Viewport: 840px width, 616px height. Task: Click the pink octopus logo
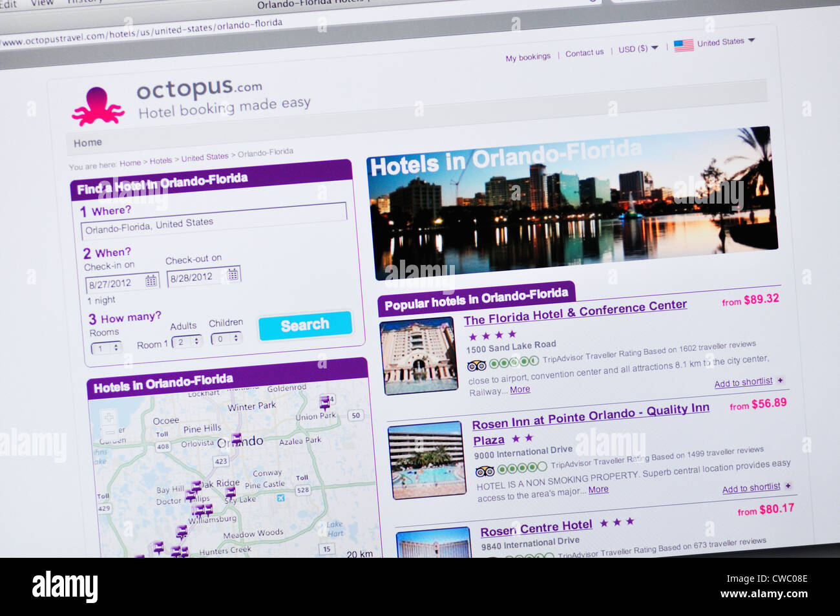tap(98, 106)
